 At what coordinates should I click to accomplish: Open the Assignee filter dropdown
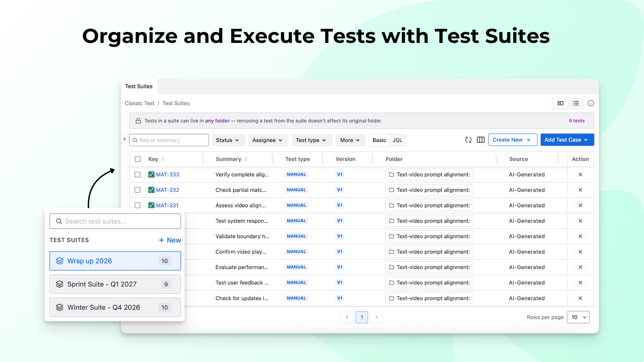[x=268, y=140]
